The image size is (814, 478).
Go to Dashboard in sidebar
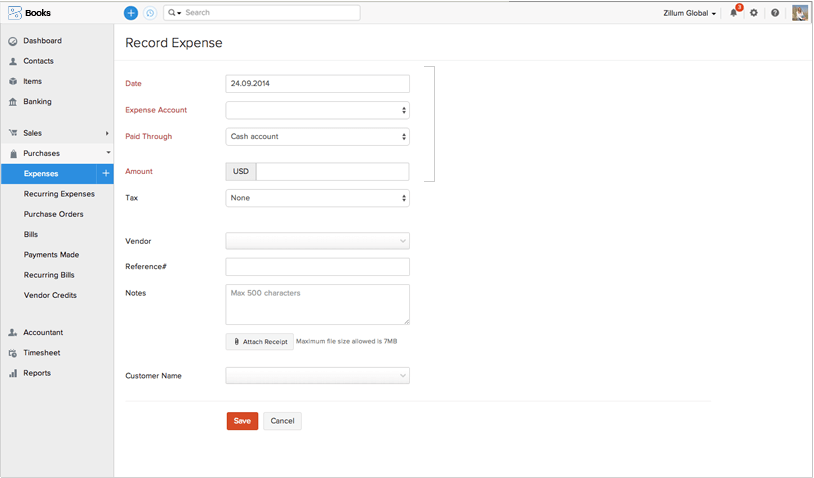point(42,41)
